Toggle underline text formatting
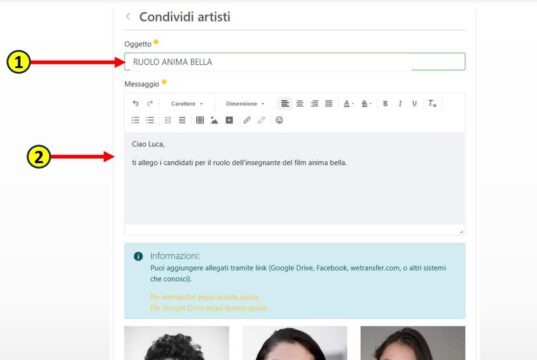 click(414, 103)
